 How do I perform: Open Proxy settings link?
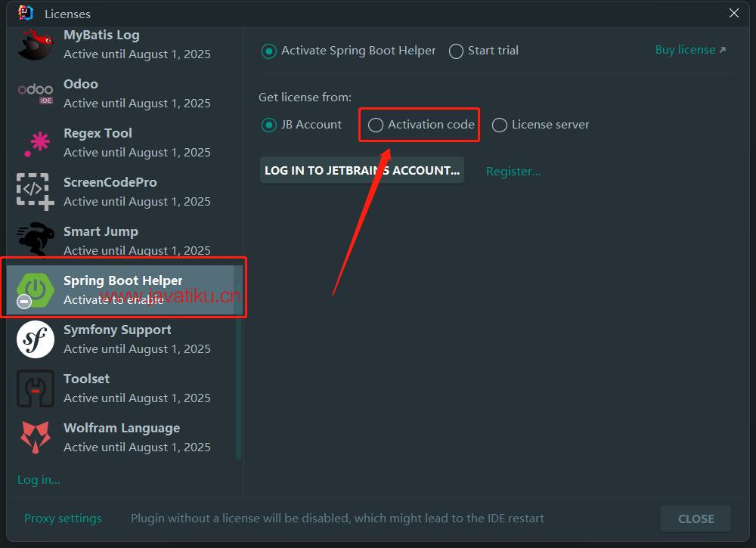click(x=64, y=518)
